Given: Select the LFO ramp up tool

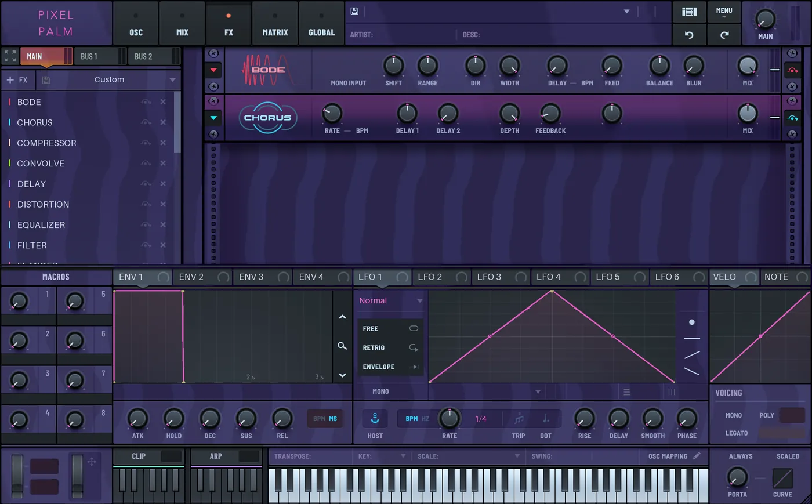Looking at the screenshot, I should click(x=692, y=354).
